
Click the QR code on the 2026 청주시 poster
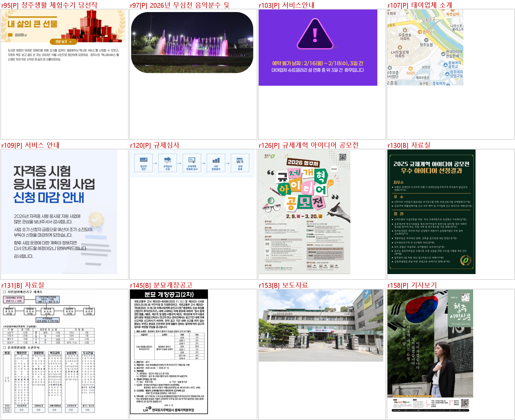click(x=343, y=157)
